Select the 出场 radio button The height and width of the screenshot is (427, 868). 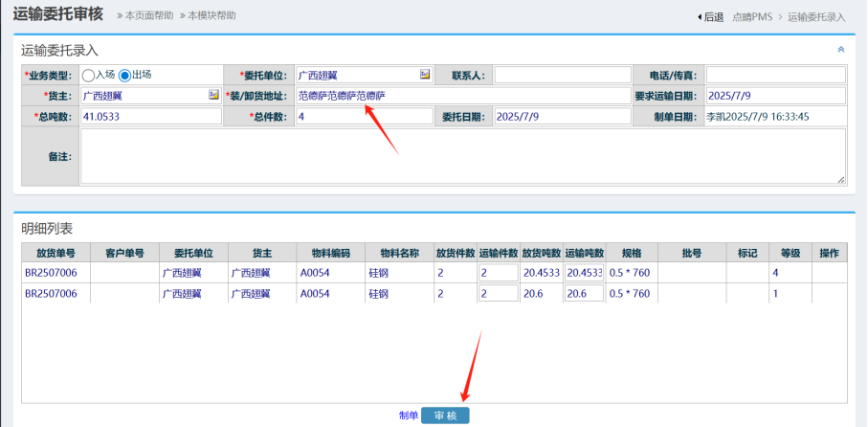tap(124, 75)
